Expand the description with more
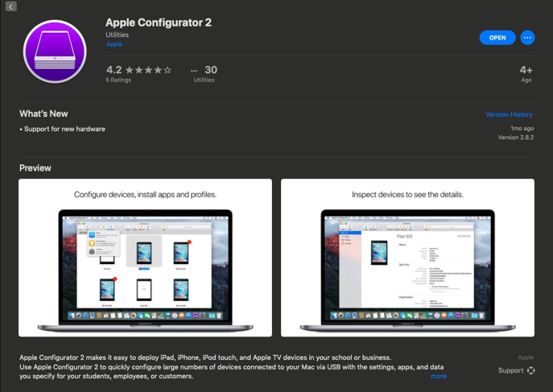The width and height of the screenshot is (553, 392). 439,376
